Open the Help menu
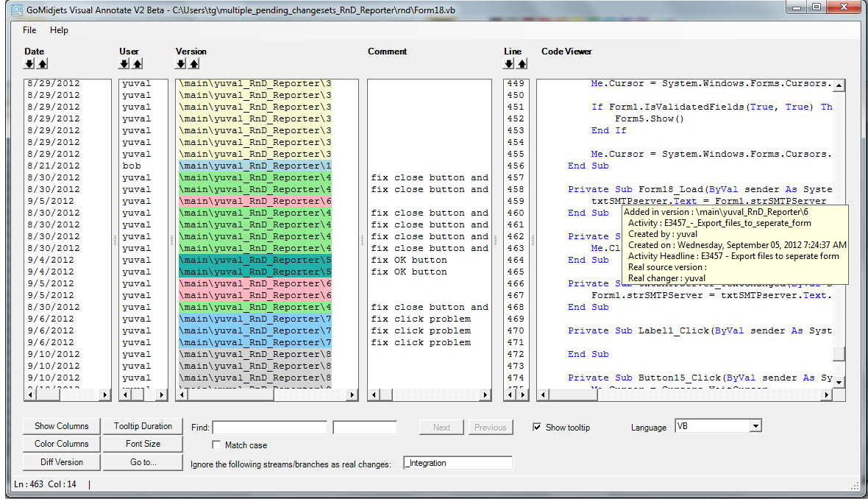The height and width of the screenshot is (499, 868). (59, 30)
